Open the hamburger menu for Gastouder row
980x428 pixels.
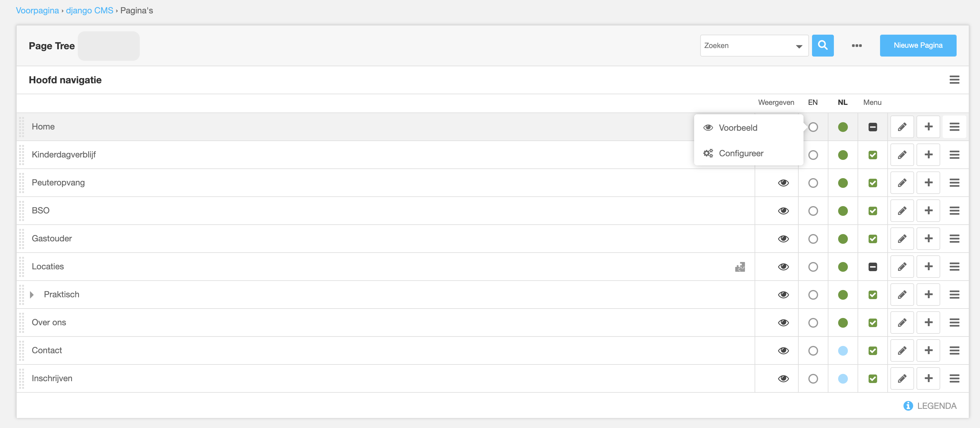pyautogui.click(x=954, y=239)
